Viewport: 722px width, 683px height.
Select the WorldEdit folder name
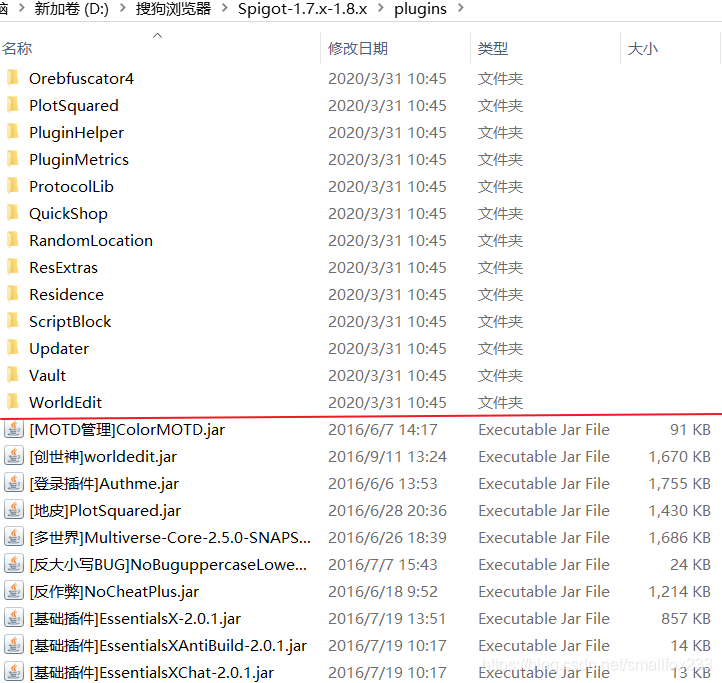(65, 403)
